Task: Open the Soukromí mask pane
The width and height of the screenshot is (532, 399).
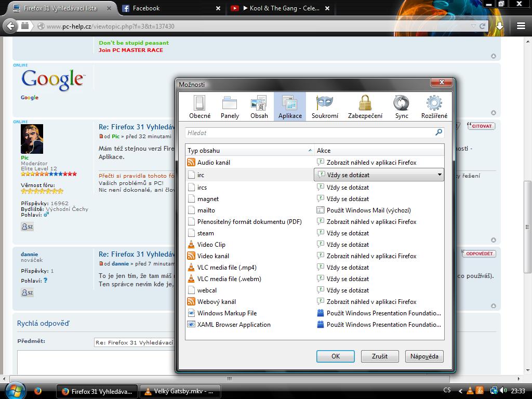Action: tap(325, 107)
